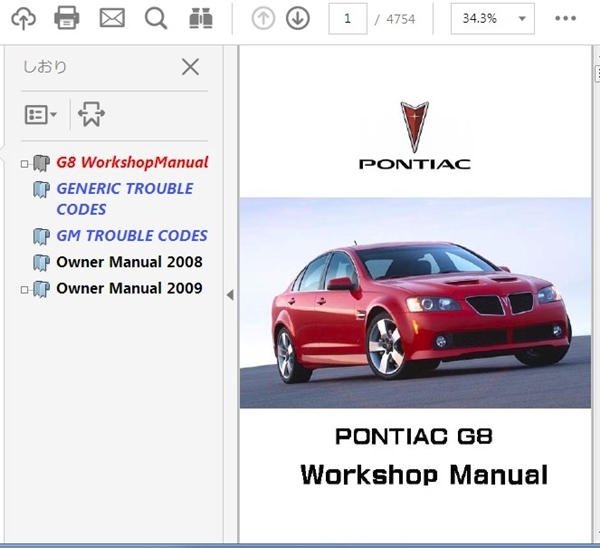Edit the page number field
The image size is (600, 548).
(347, 18)
